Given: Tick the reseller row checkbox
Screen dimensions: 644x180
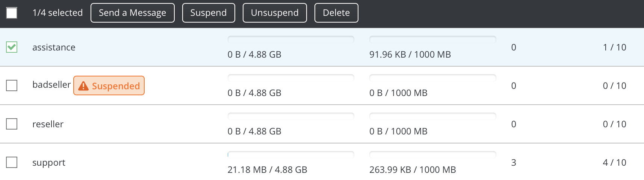Looking at the screenshot, I should [x=12, y=124].
